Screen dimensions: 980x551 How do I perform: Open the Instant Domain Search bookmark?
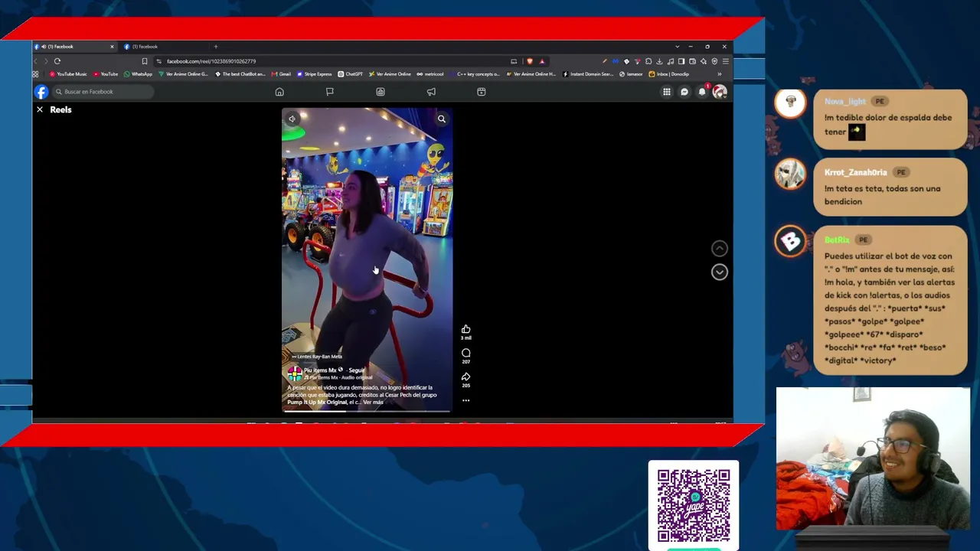[x=588, y=74]
